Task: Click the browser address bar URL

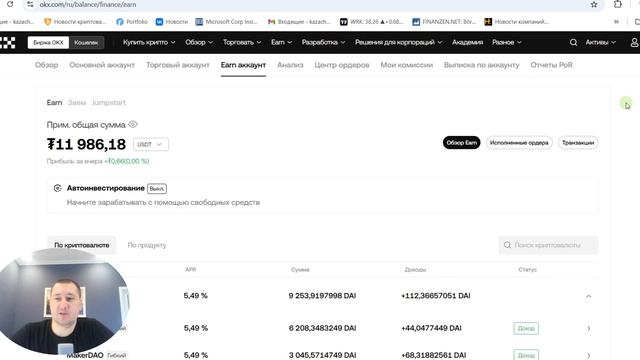Action: pyautogui.click(x=88, y=4)
